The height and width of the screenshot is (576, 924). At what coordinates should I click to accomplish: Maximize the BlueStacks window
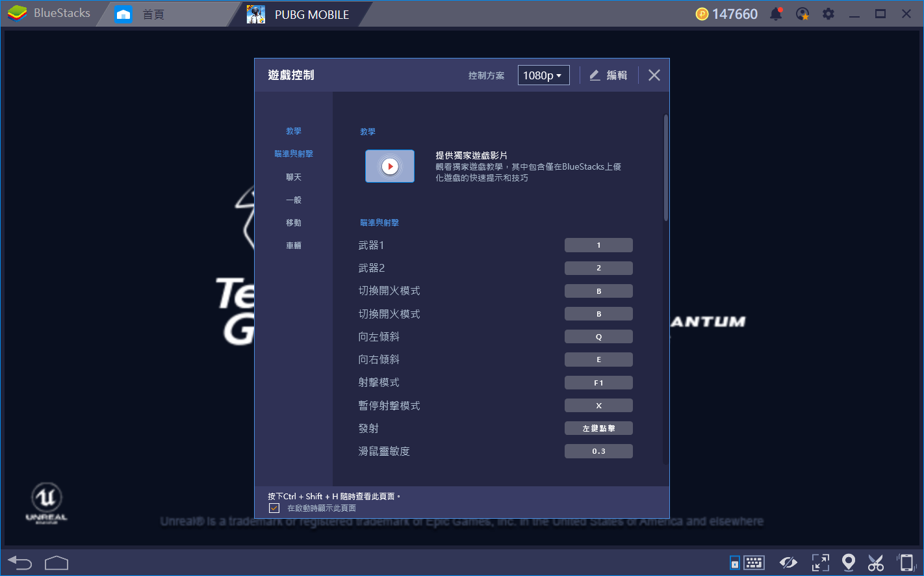click(880, 14)
